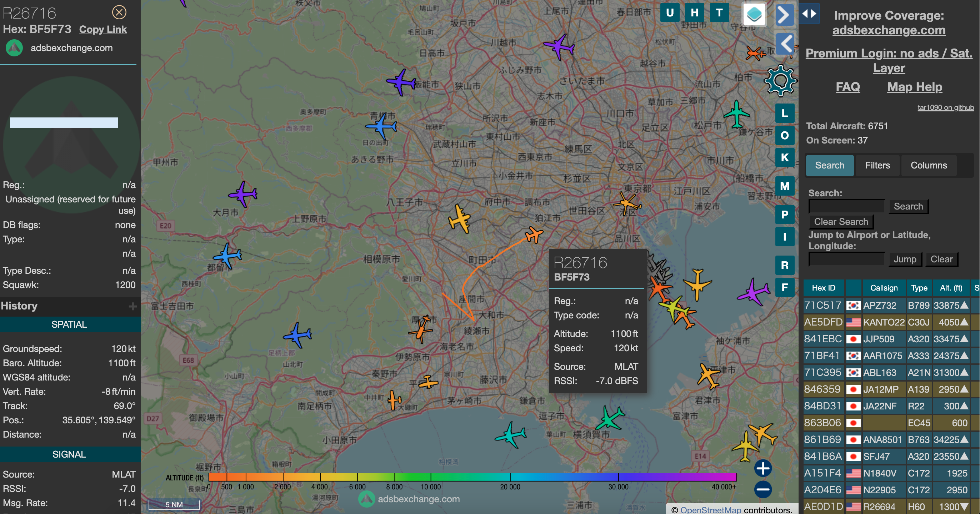Click the purple aircraft near 大月市
Viewport: 980px width, 514px height.
[243, 194]
